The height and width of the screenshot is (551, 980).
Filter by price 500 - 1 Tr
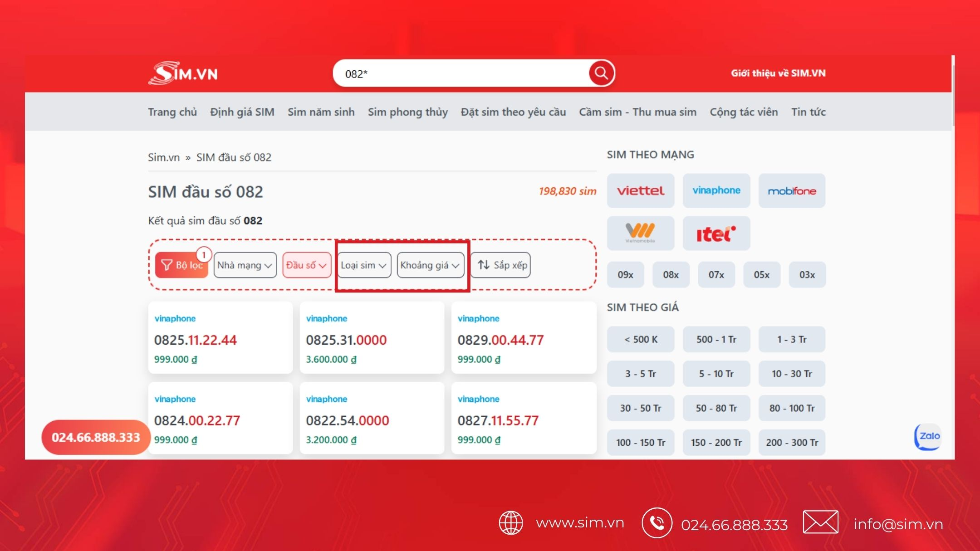click(x=716, y=339)
